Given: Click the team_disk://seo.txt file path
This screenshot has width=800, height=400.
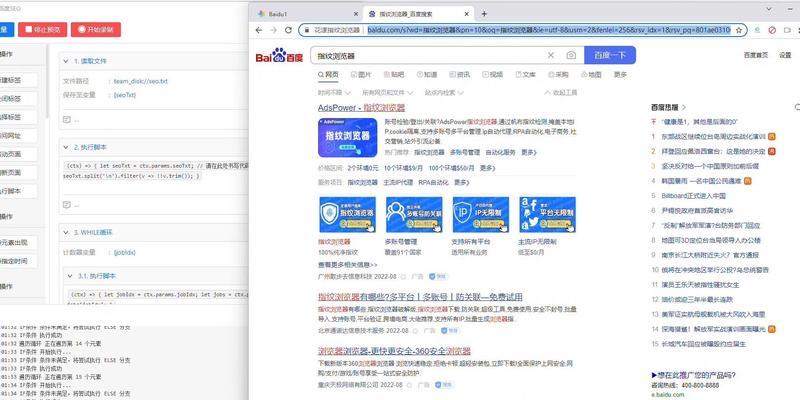Looking at the screenshot, I should (x=141, y=81).
